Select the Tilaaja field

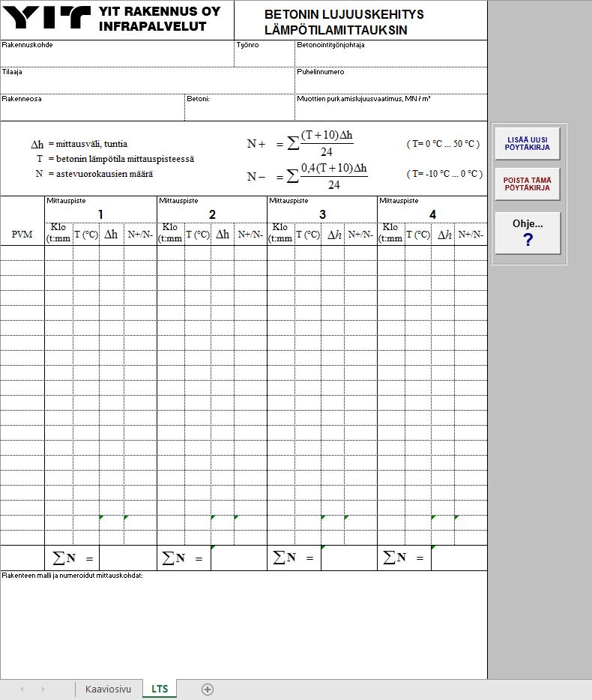pos(148,81)
